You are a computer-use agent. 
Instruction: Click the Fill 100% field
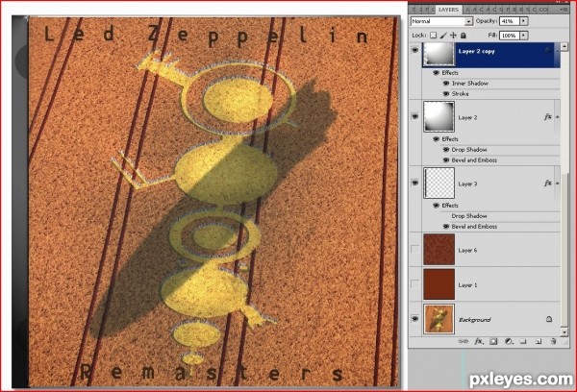510,36
